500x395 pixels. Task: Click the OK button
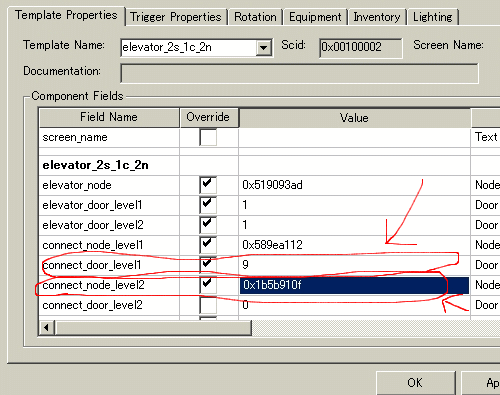[x=415, y=383]
